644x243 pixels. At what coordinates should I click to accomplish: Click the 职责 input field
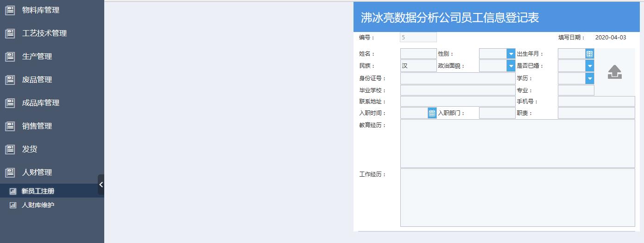pos(596,113)
